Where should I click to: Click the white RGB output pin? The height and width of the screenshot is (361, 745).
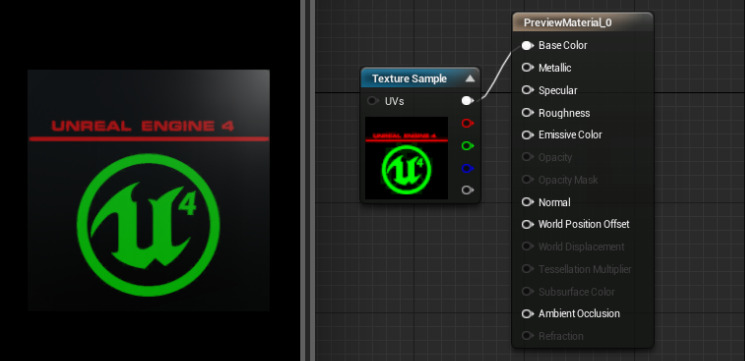(468, 101)
